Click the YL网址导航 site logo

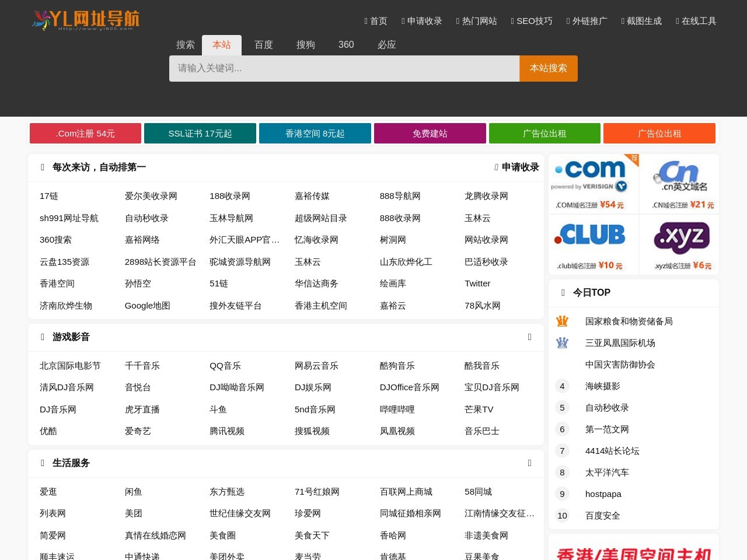(86, 20)
